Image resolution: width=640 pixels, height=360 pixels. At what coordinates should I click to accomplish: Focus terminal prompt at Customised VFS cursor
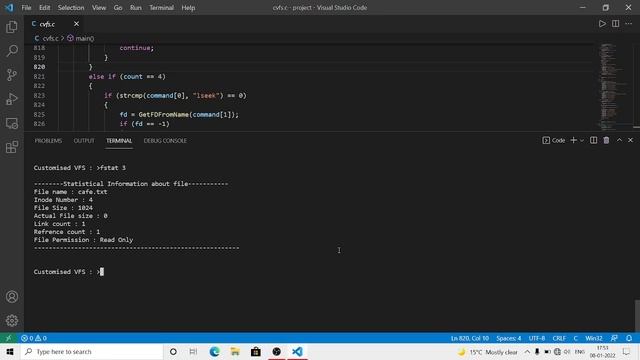coord(102,272)
